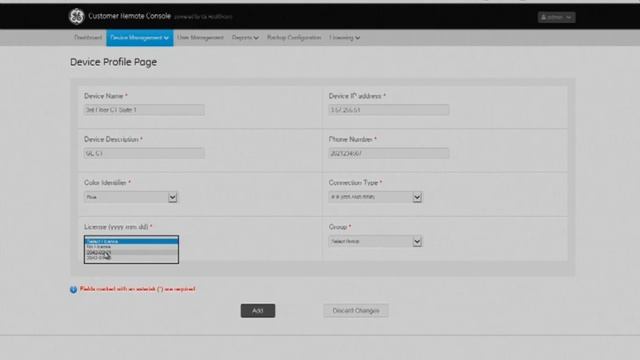This screenshot has height=360, width=640.
Task: Click the blue info icon beside required-fields note
Action: pos(73,289)
